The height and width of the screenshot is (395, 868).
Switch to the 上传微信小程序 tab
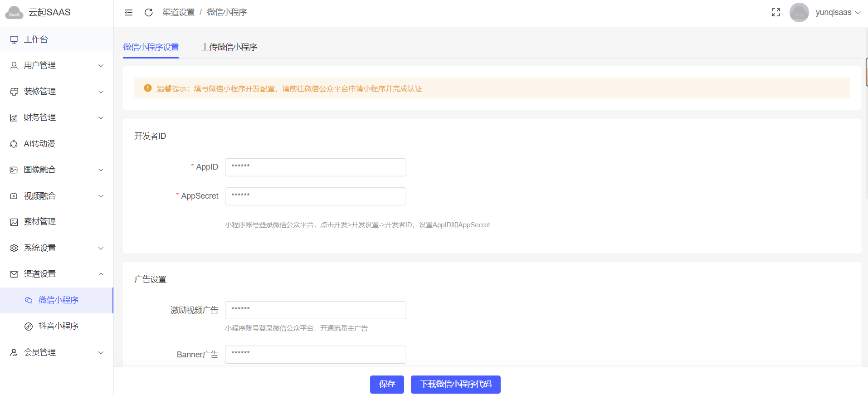pos(229,47)
